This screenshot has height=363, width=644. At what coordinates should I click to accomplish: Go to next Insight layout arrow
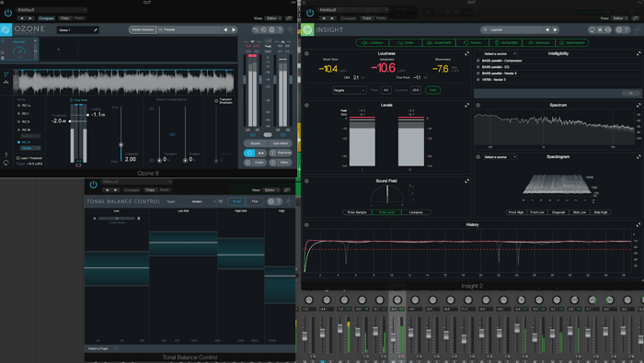(556, 30)
